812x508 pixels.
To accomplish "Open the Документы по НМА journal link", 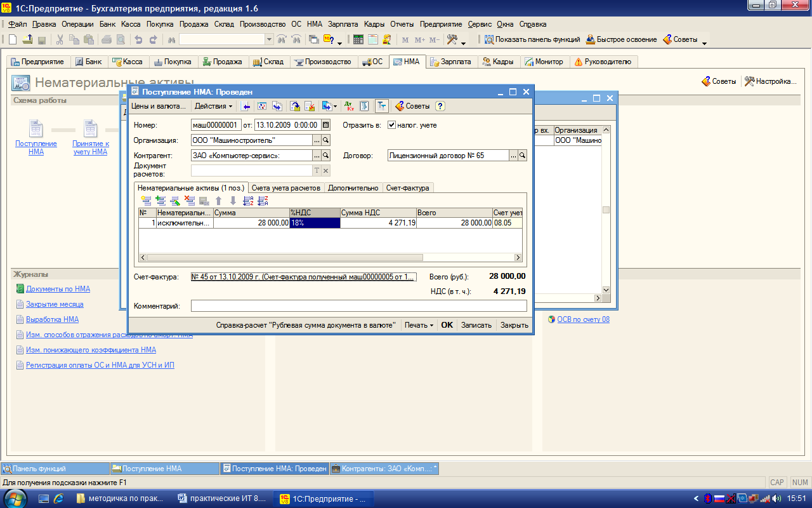I will (58, 289).
